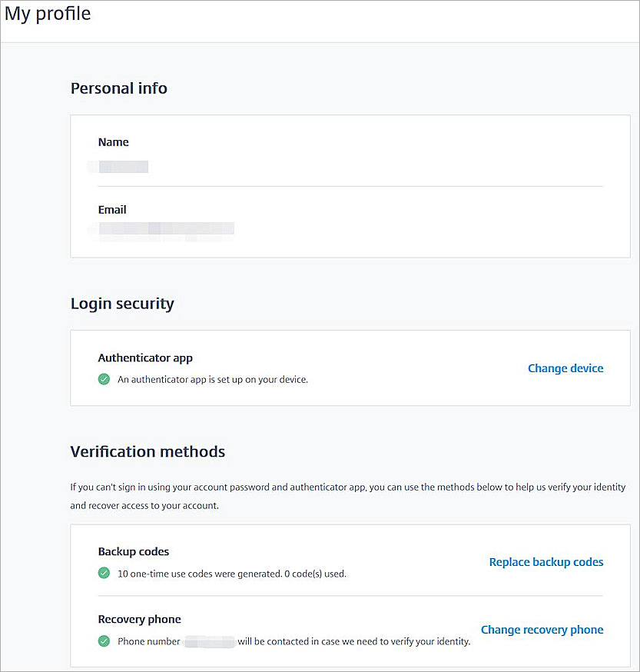Click the 10 one-time use codes status text
Viewport: 640px width, 672px height.
232,574
